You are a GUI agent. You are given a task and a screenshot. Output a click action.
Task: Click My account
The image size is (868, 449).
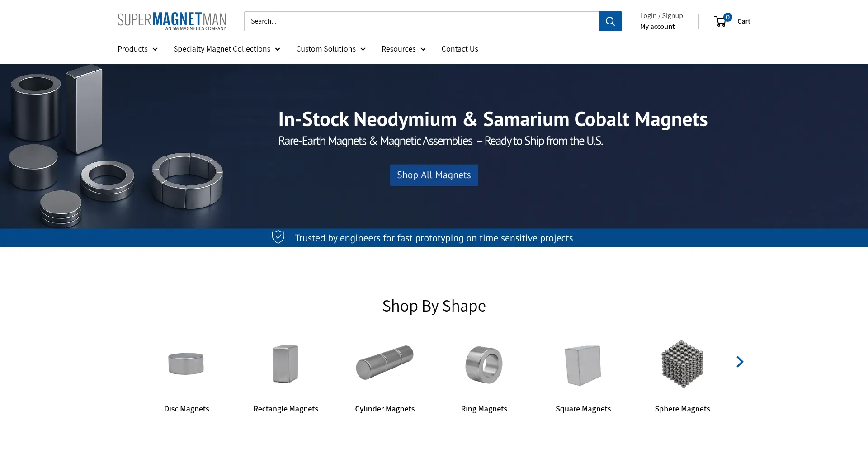tap(657, 26)
